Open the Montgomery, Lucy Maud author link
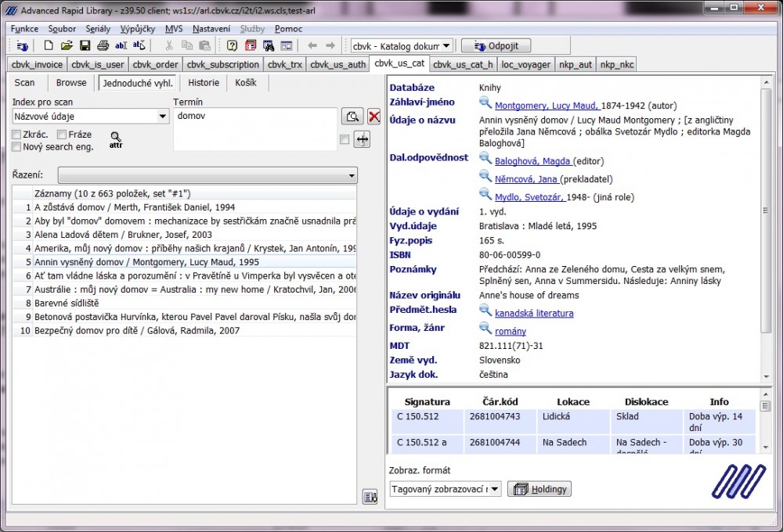The image size is (783, 532). click(547, 106)
